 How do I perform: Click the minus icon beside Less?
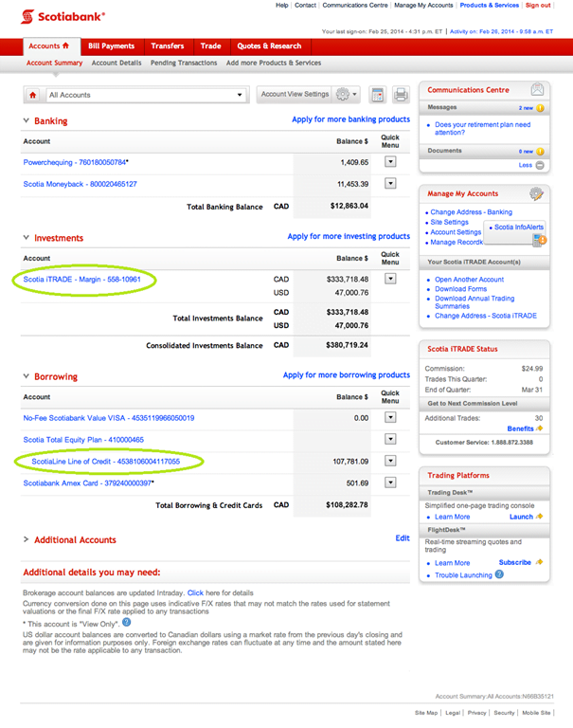coord(540,165)
